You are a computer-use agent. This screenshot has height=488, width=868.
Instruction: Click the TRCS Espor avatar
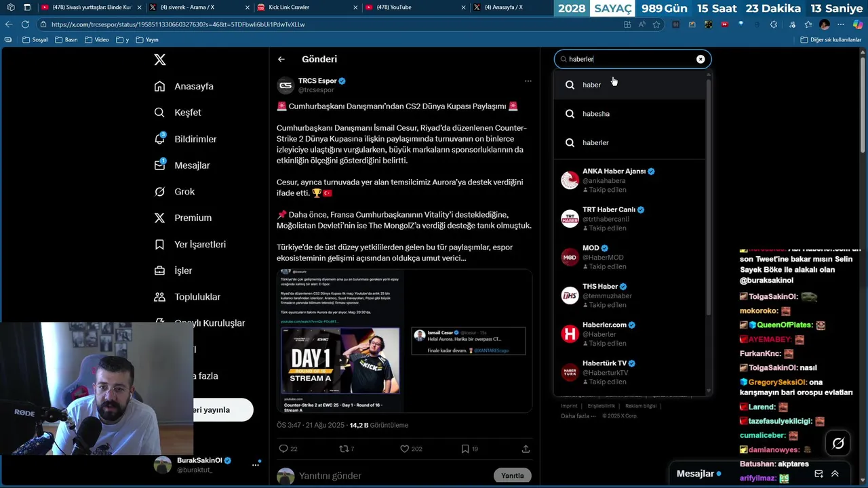coord(285,85)
